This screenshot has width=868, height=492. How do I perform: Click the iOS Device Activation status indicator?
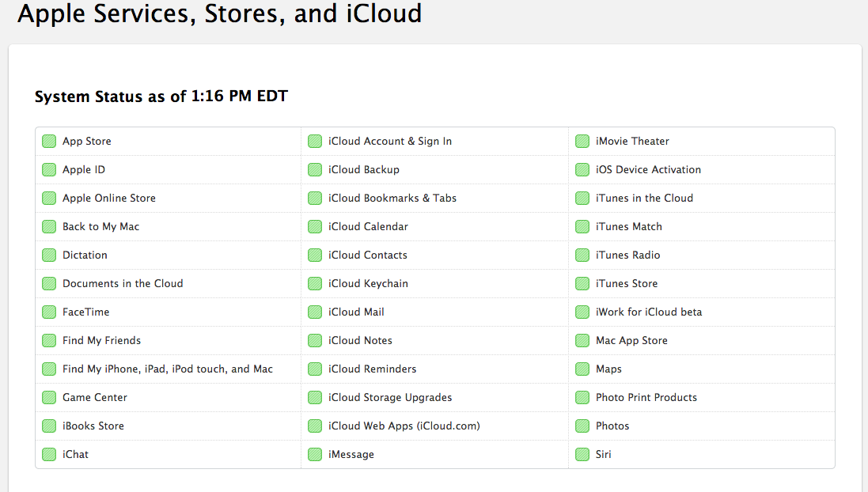tap(582, 169)
